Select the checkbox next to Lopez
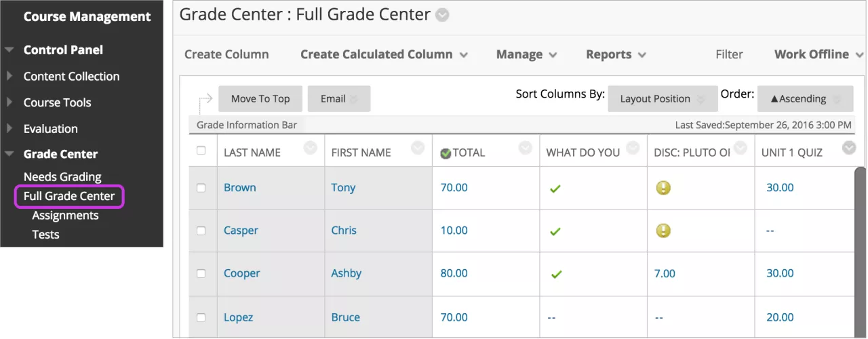 coord(201,317)
